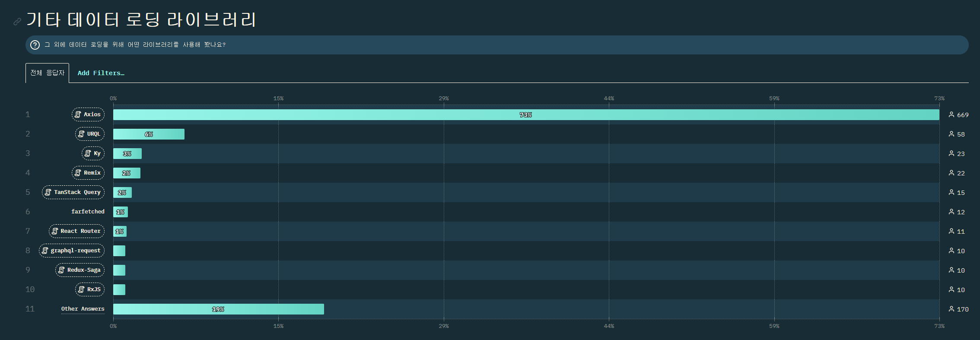
Task: Click the top axis 44% label
Action: click(609, 99)
